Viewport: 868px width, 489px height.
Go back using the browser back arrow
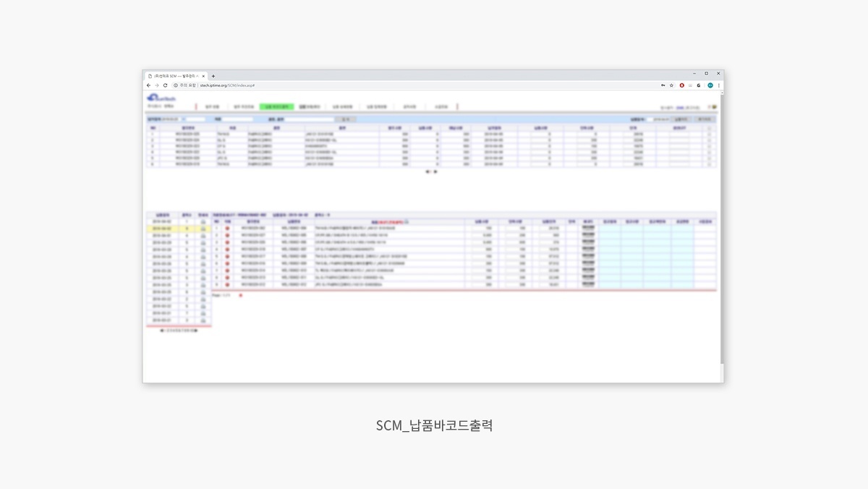click(x=148, y=85)
